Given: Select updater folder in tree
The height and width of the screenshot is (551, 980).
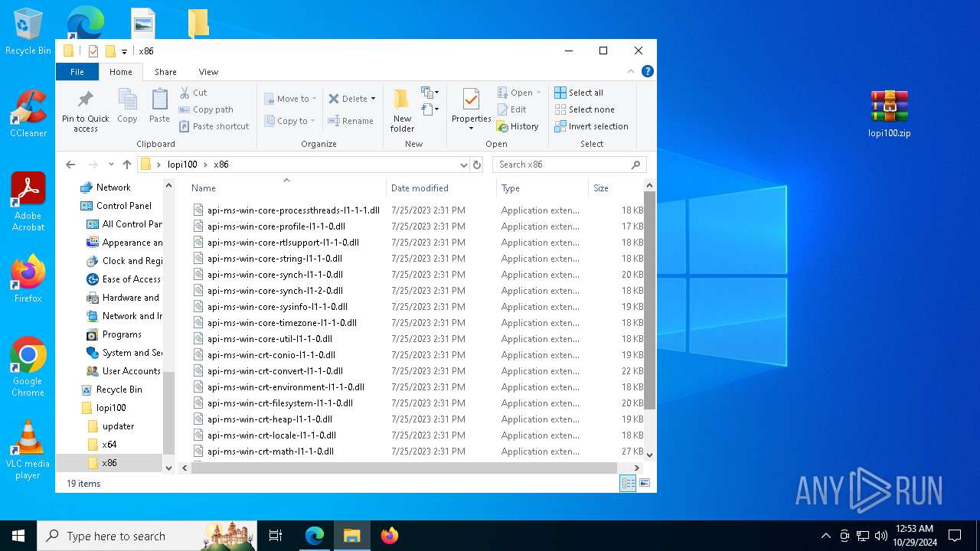Looking at the screenshot, I should pos(118,426).
